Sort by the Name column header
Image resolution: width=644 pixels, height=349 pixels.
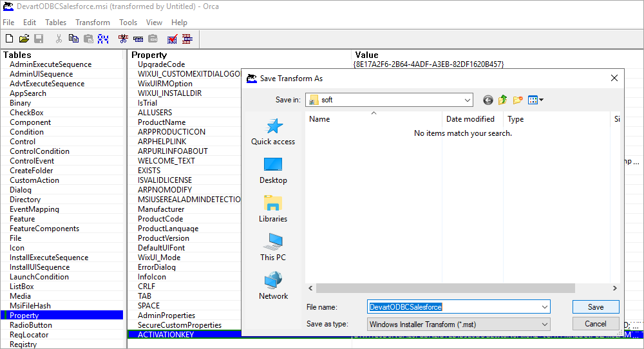pos(374,118)
